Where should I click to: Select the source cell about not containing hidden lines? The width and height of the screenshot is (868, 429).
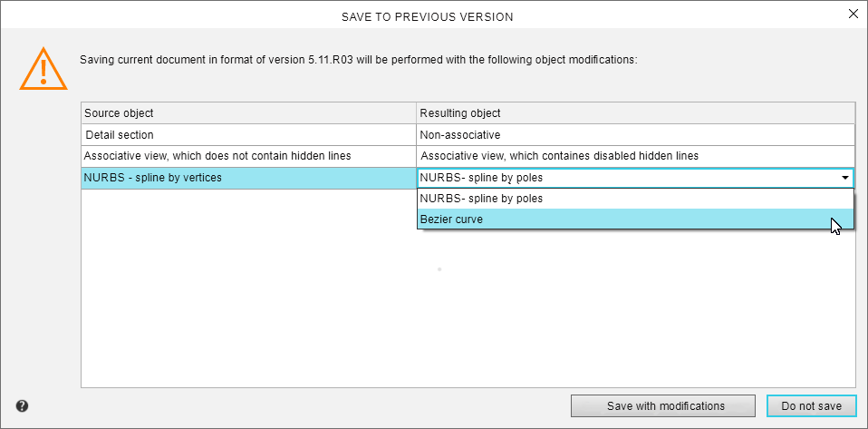[x=247, y=156]
